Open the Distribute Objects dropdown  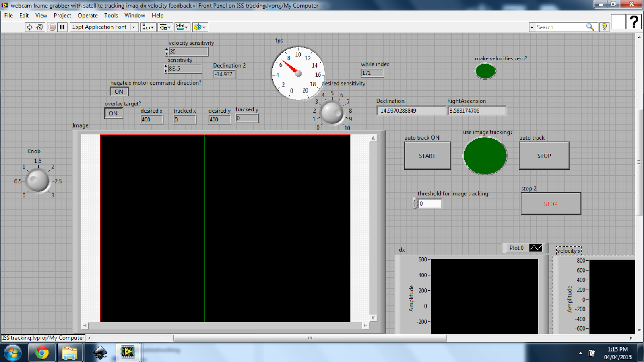click(x=165, y=27)
